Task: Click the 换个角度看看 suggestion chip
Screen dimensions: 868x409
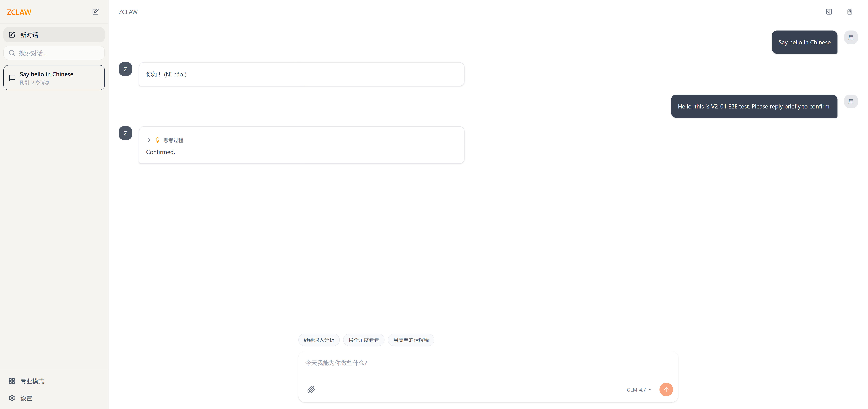Action: 363,340
